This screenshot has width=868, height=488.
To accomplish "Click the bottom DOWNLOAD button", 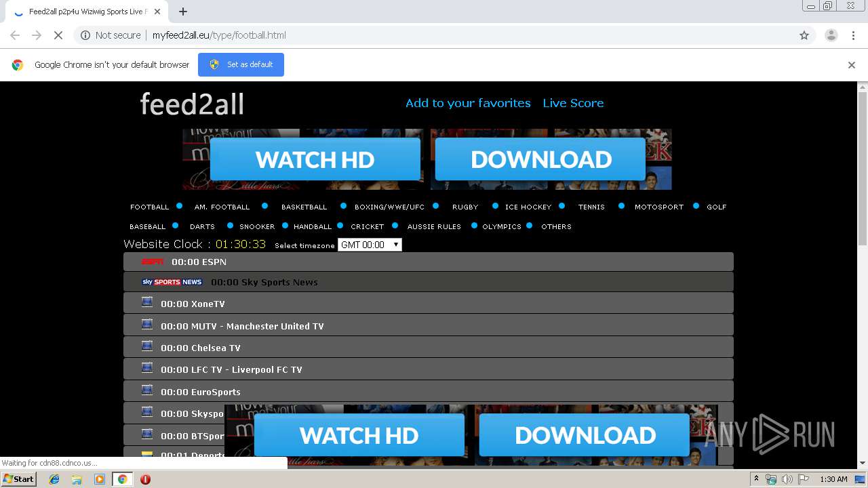I will click(585, 435).
